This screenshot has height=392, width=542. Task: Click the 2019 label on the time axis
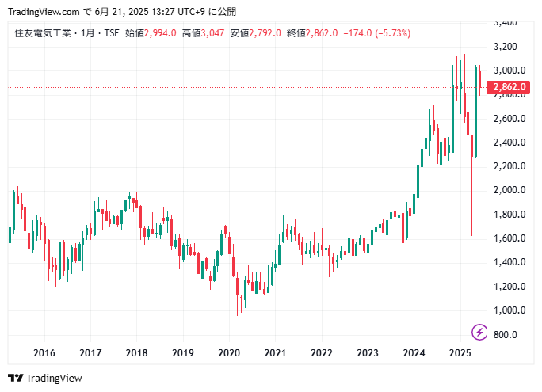pos(183,353)
